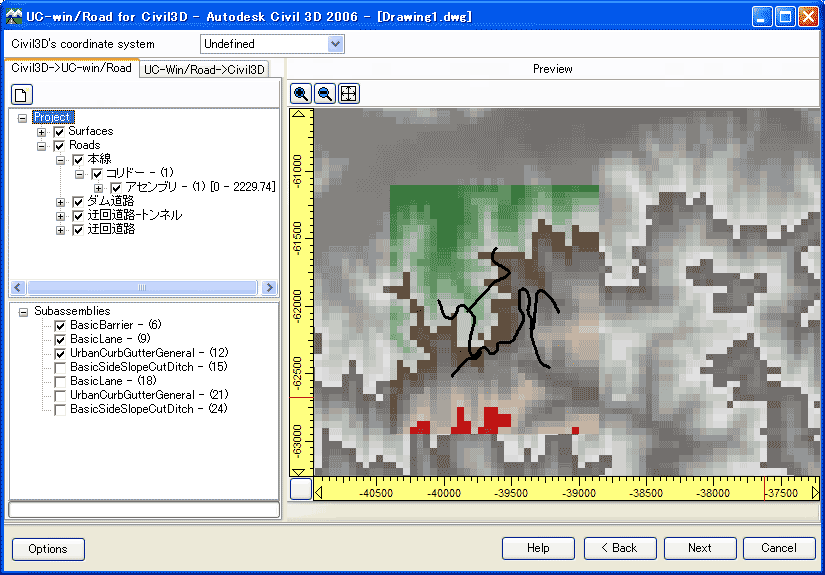Check UrbanCurbGutterGeneral - (21)
The height and width of the screenshot is (575, 825).
tap(60, 396)
